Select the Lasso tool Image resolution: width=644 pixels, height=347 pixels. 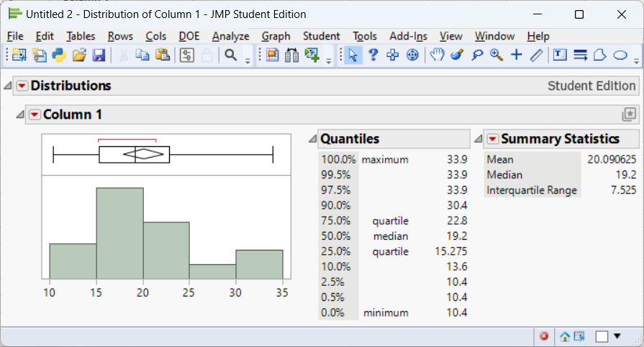[x=476, y=55]
